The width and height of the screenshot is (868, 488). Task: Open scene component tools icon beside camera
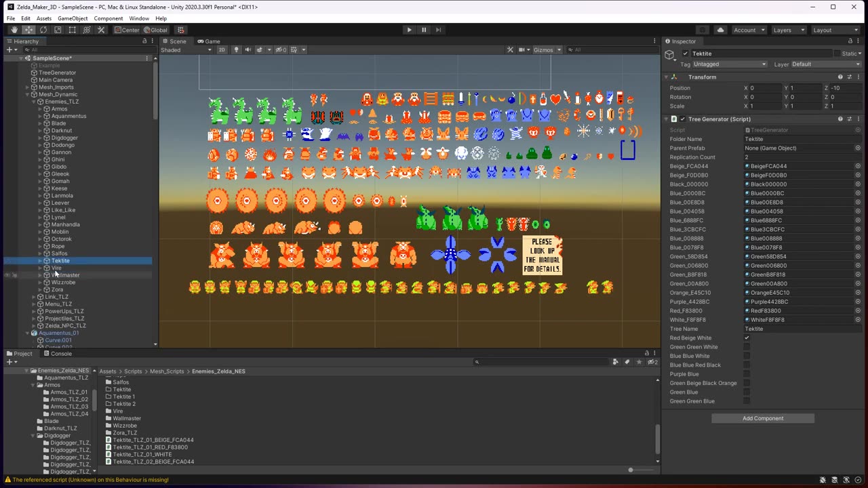510,49
